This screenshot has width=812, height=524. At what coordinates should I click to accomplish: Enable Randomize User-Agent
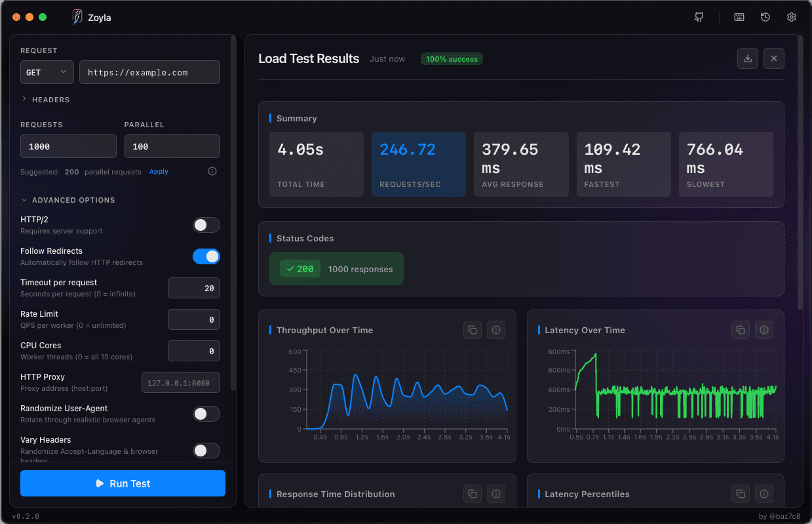click(x=206, y=414)
